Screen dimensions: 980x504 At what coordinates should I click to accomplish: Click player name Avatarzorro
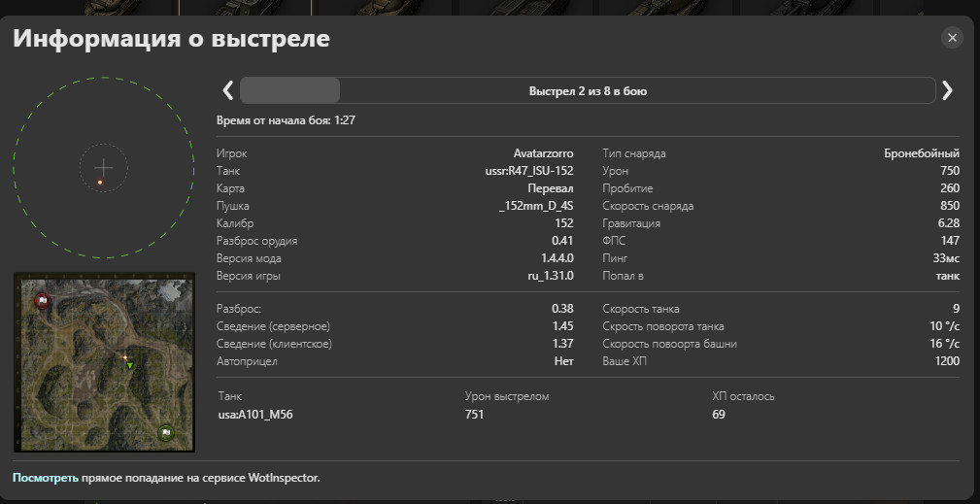(543, 153)
